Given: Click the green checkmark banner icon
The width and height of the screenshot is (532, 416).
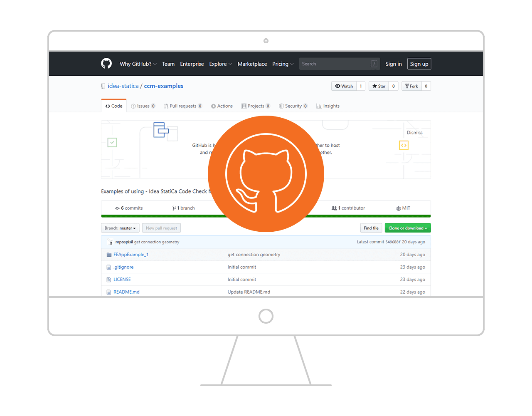Looking at the screenshot, I should coord(112,142).
